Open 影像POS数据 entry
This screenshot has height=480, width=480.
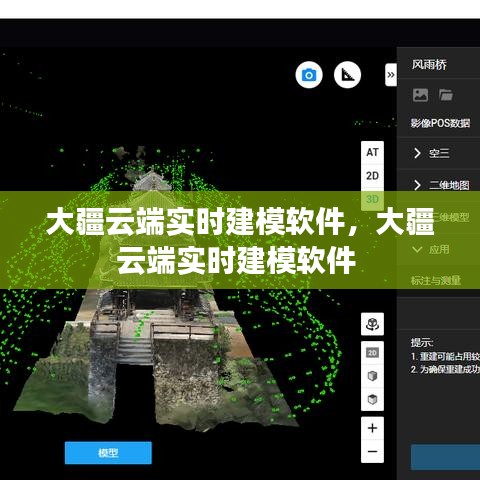440,123
